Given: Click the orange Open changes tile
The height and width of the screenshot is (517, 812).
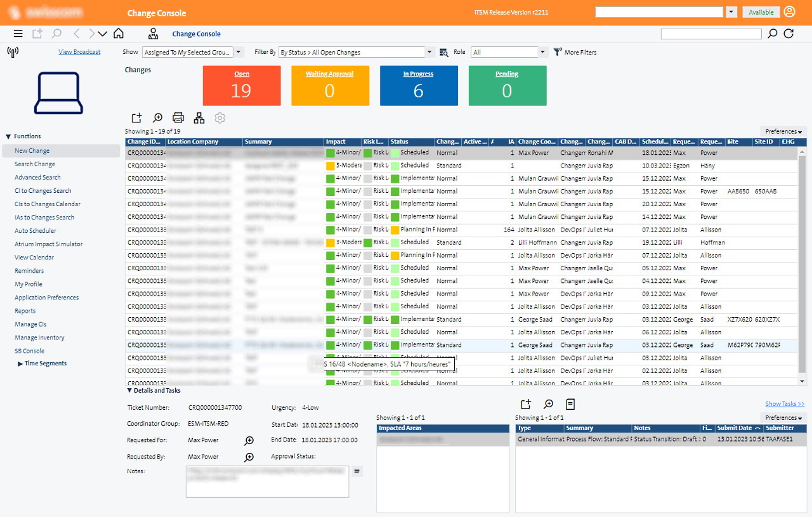Looking at the screenshot, I should point(242,86).
